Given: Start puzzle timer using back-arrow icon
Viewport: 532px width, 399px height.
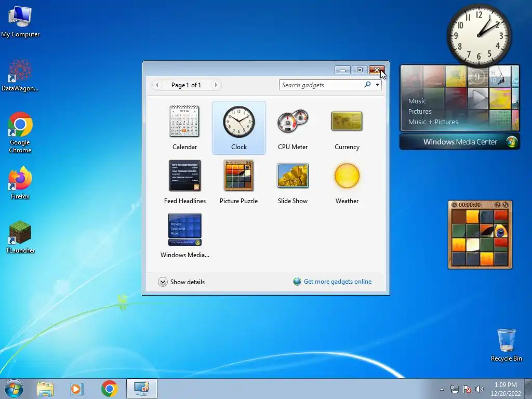Looking at the screenshot, I should pos(455,205).
